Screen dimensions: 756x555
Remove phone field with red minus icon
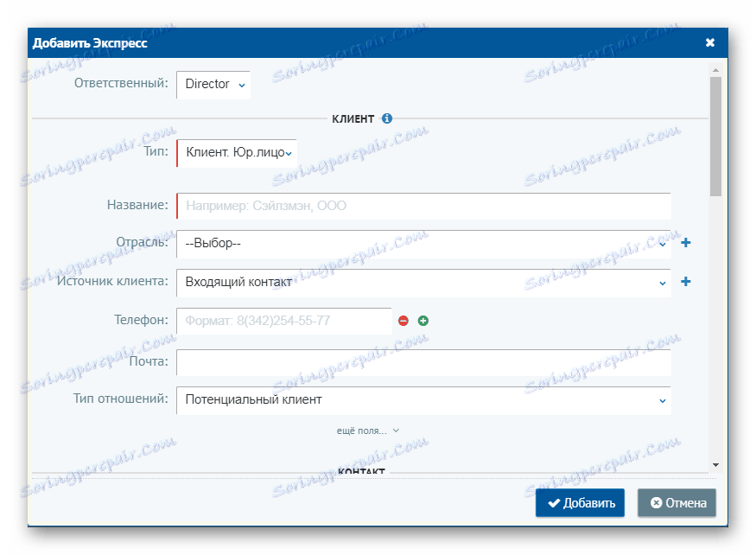click(403, 321)
